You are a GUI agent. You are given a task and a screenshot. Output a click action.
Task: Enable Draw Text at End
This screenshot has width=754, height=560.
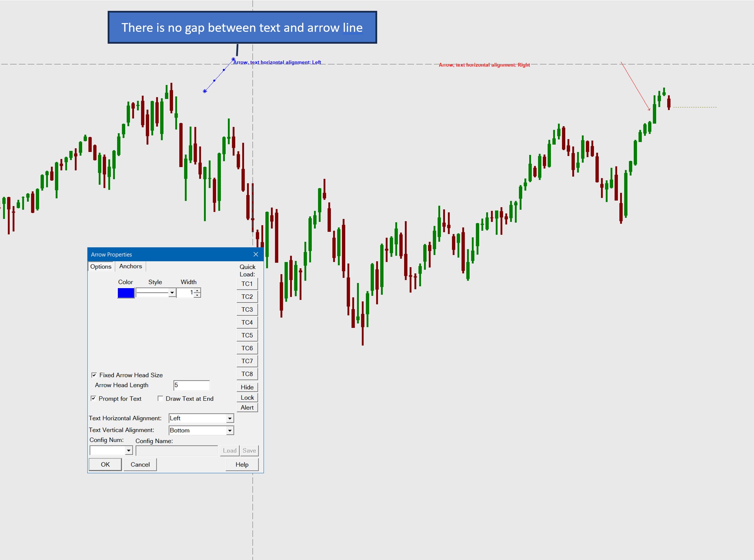pos(160,399)
